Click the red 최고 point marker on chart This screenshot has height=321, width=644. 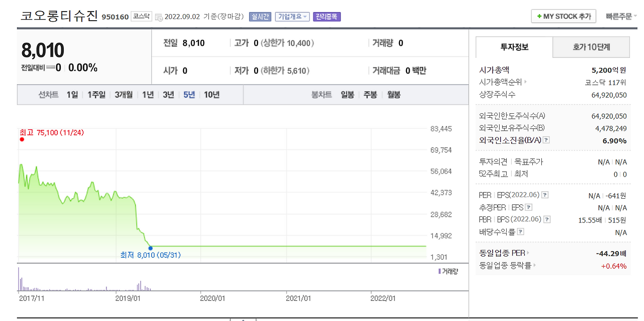(22, 139)
